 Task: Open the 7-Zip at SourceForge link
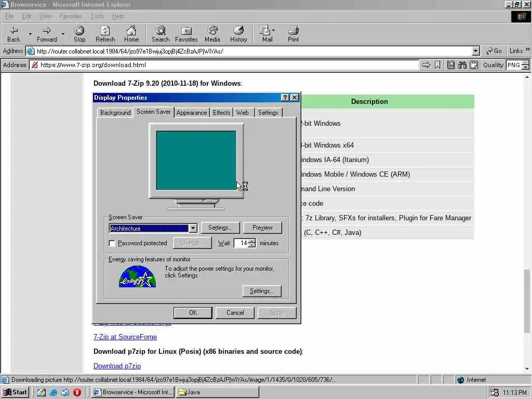click(x=125, y=337)
